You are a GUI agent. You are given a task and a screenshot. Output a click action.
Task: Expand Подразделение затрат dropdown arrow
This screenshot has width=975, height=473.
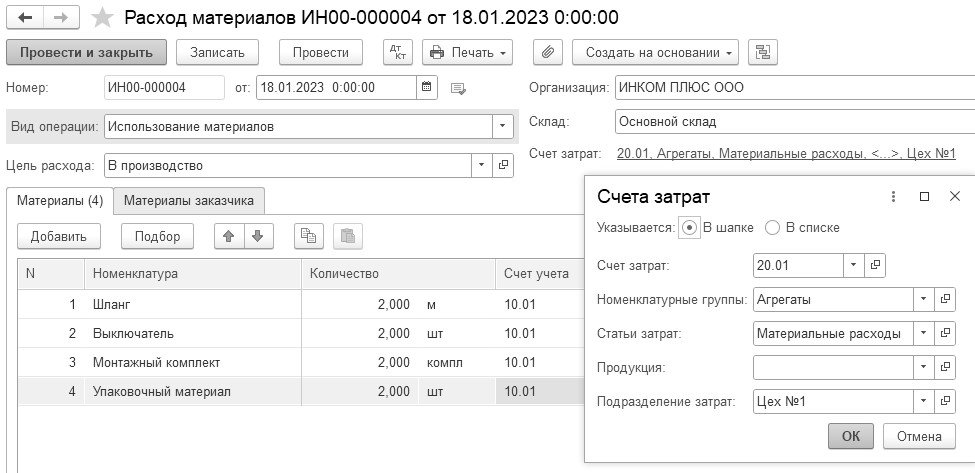coord(923,402)
